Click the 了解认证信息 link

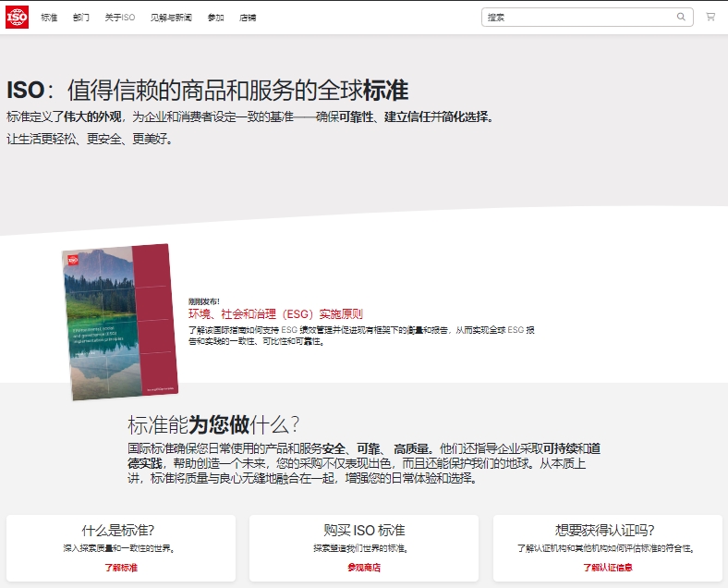(608, 567)
